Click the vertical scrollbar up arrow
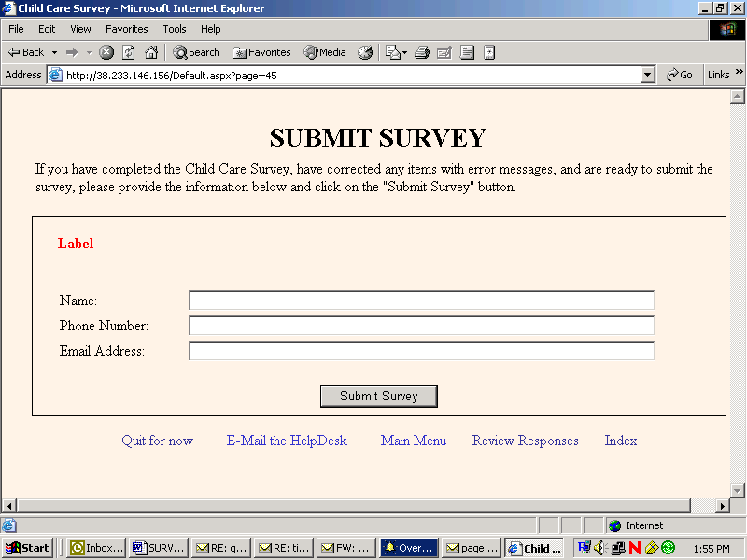The width and height of the screenshot is (747, 560). point(738,96)
